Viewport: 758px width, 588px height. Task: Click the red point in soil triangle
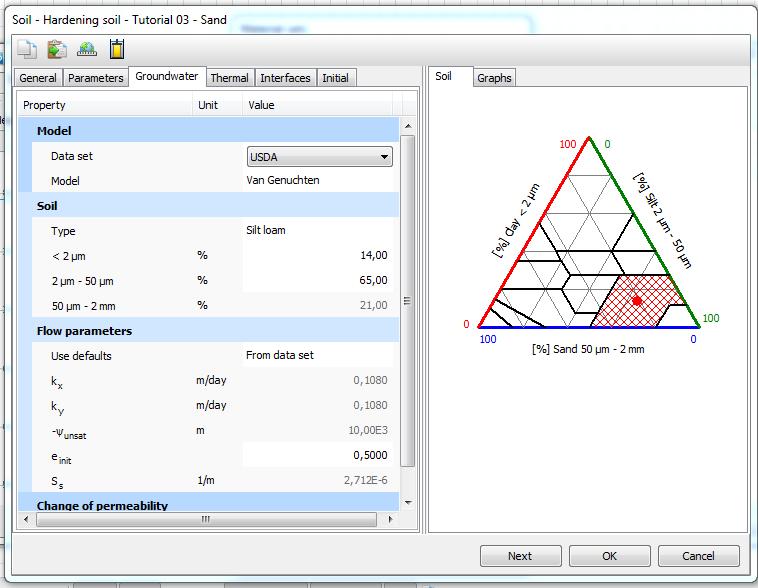637,301
